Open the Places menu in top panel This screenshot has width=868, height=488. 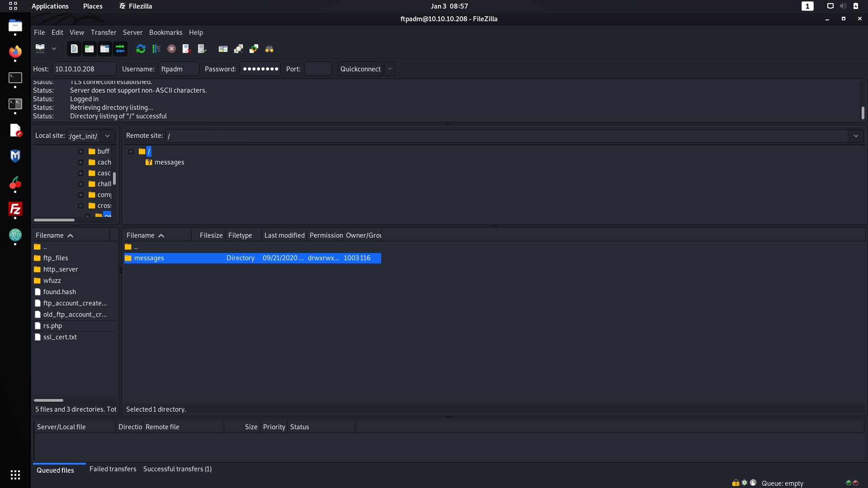93,6
